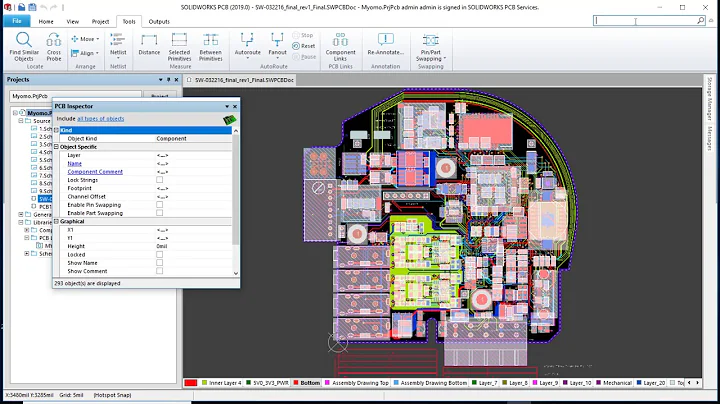Image resolution: width=720 pixels, height=404 pixels.
Task: Open the Storage Manager side panel
Action: point(710,99)
